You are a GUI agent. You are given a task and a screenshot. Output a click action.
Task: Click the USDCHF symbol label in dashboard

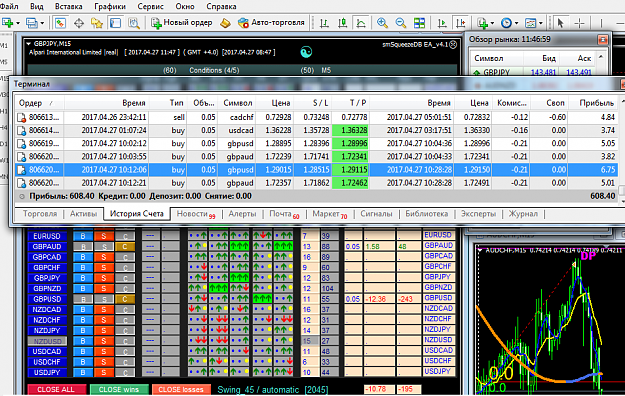point(47,362)
